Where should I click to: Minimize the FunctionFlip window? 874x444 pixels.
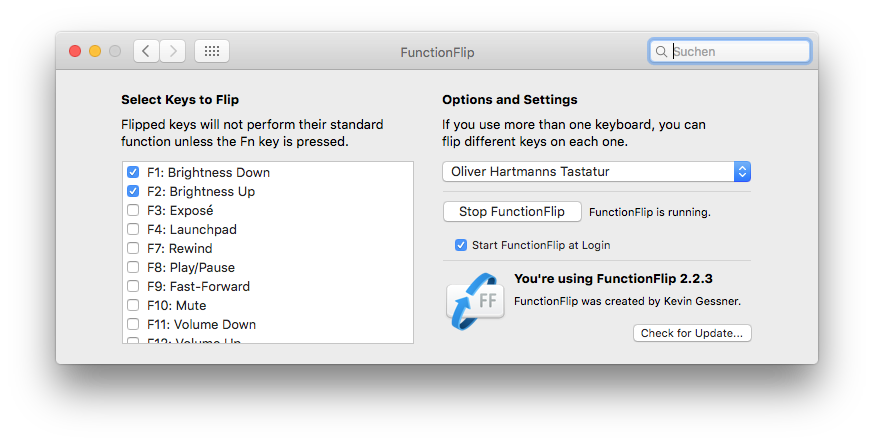pos(95,51)
